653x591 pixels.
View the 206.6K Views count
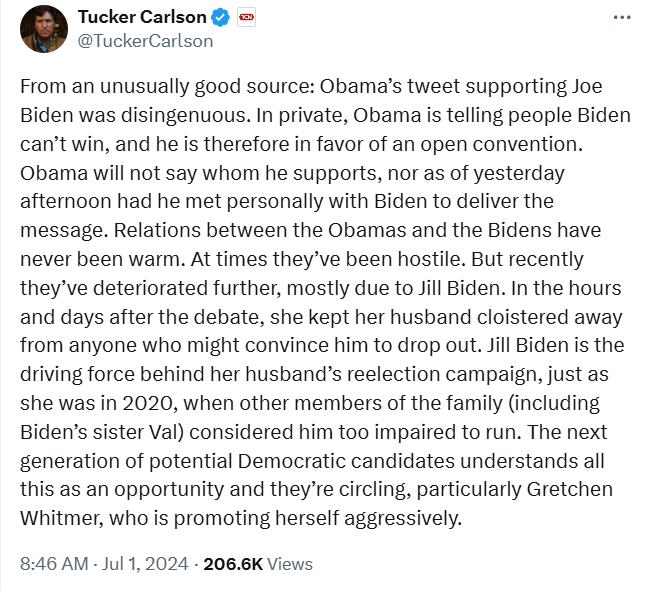click(x=258, y=564)
